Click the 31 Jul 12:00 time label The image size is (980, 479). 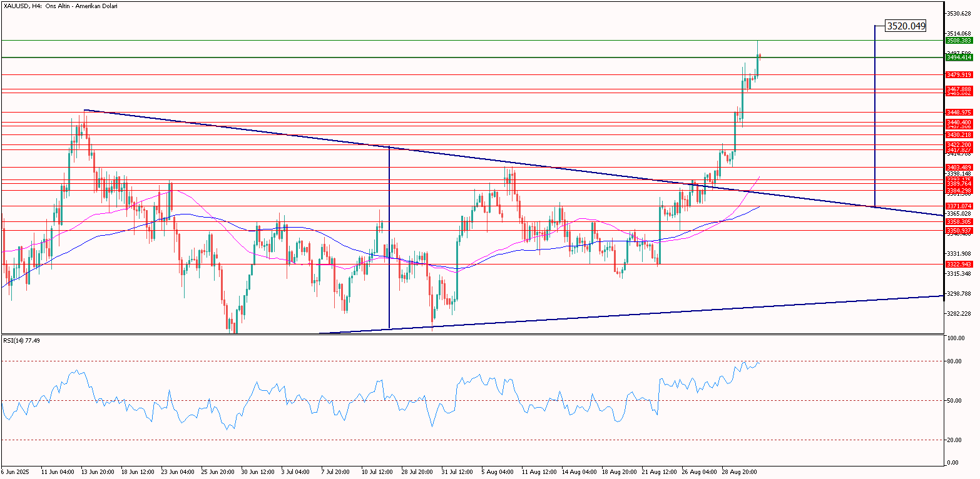[457, 471]
